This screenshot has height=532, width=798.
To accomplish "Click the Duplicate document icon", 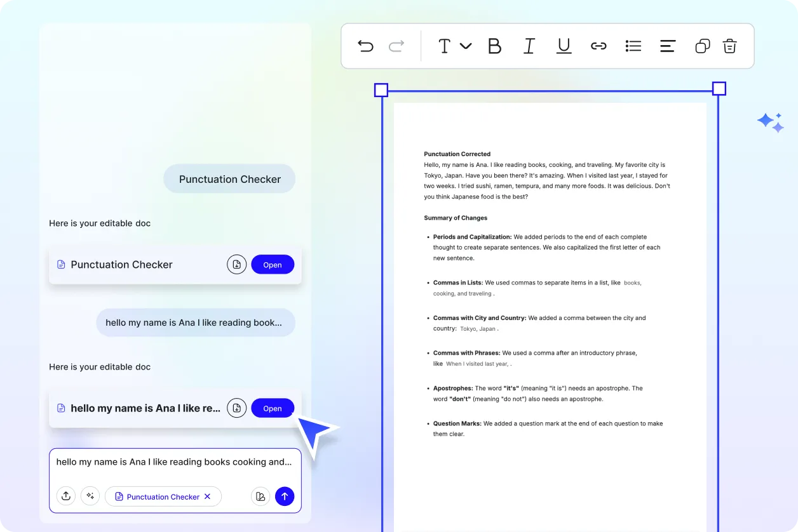I will [702, 46].
